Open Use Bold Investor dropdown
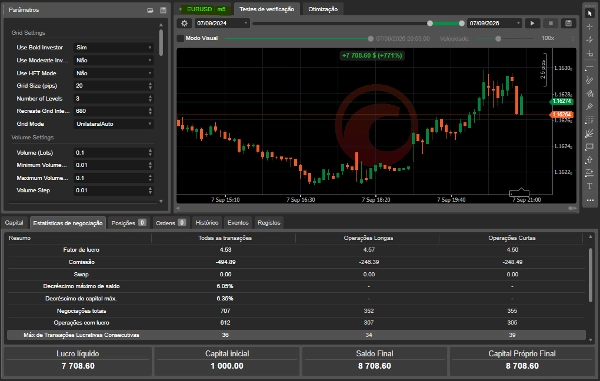Image resolution: width=600 pixels, height=381 pixels. [x=113, y=47]
